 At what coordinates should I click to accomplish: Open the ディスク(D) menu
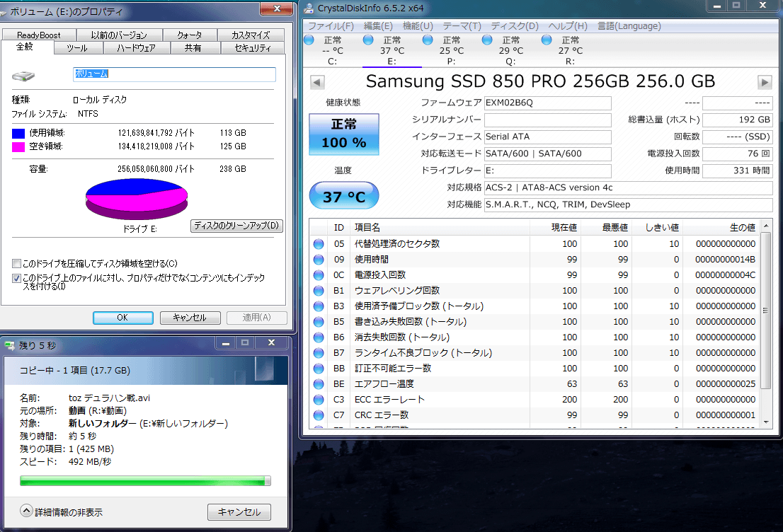(515, 26)
